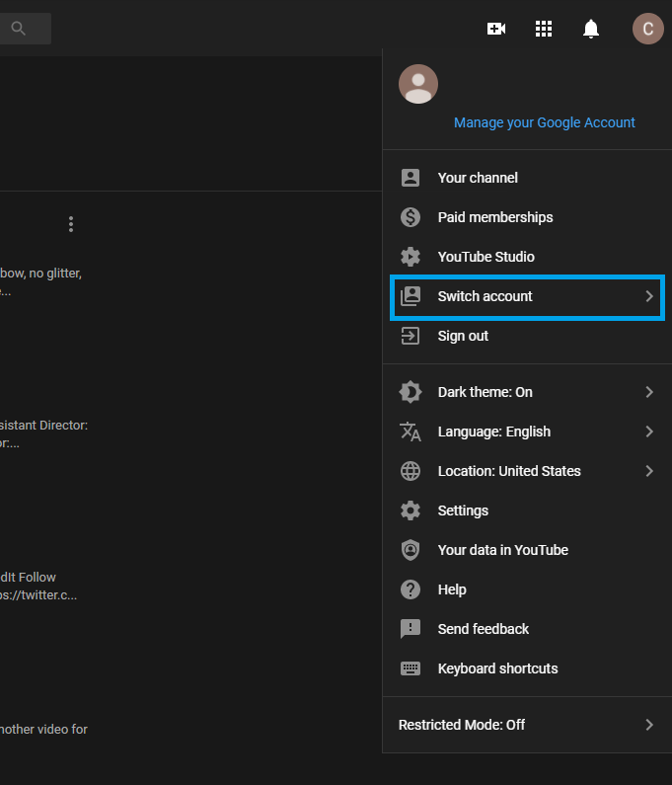This screenshot has width=672, height=785.
Task: Click the Send feedback speech bubble icon
Action: tap(411, 629)
